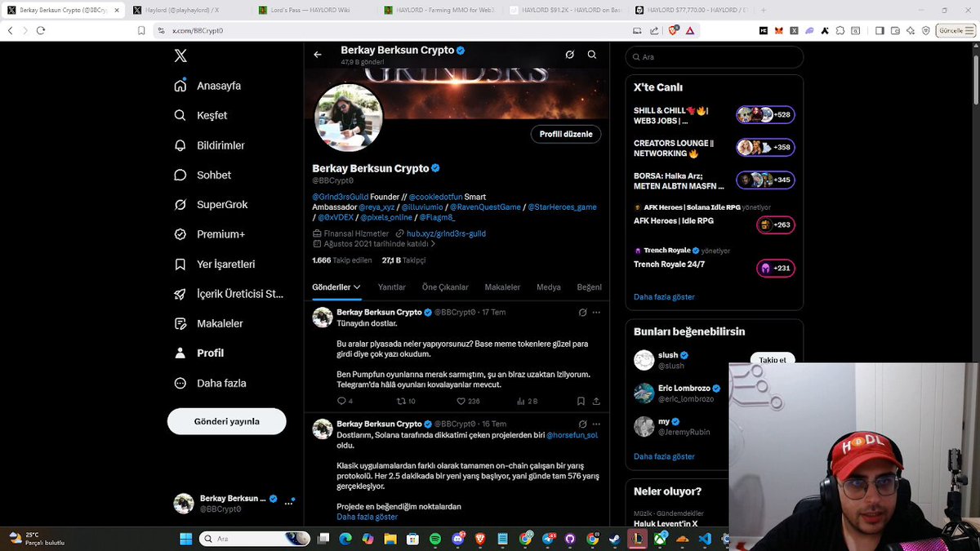Open more options on the 17 Tem post
Viewport: 980px width, 551px height.
[x=596, y=313]
